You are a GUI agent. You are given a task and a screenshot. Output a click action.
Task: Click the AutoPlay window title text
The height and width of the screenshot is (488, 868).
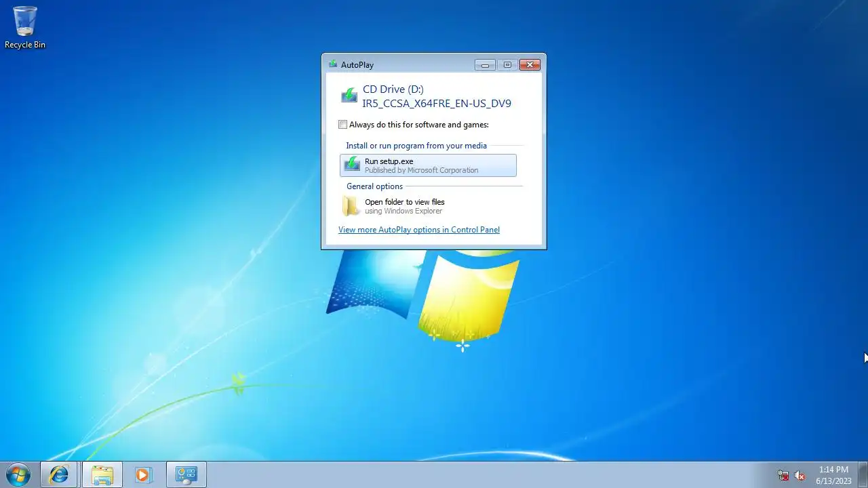pos(357,65)
